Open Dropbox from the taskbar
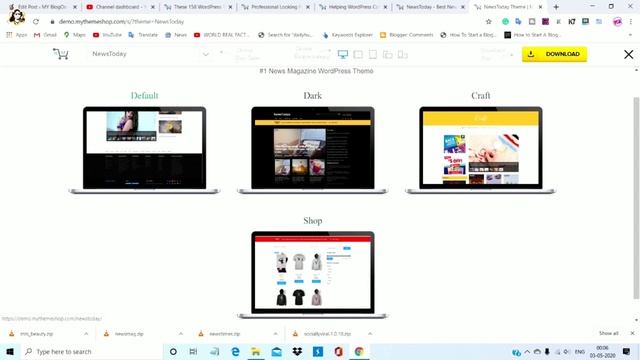Viewport: 640px width, 360px height. [297, 351]
